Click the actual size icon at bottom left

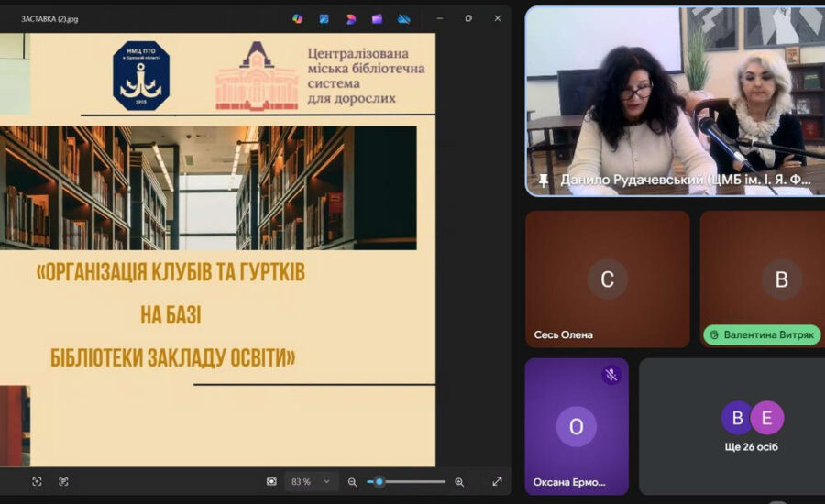[x=63, y=481]
